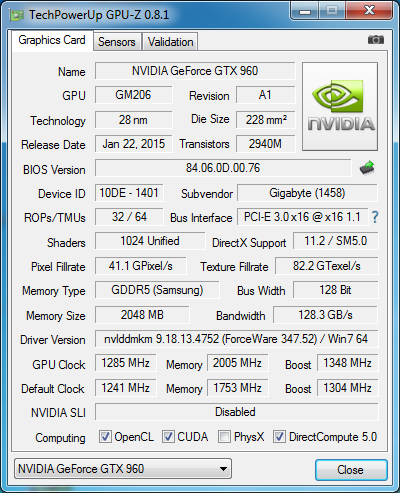Click current Boost clock 1348 MHz
This screenshot has height=493, width=400.
347,363
